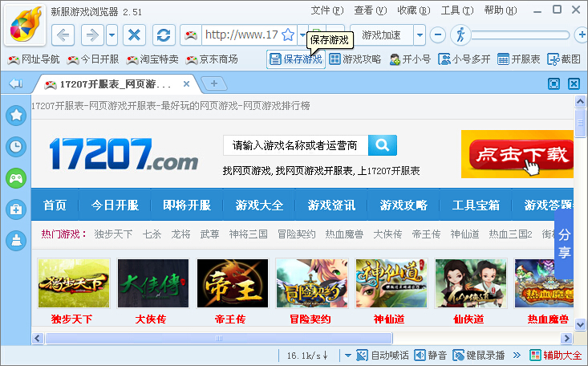Viewport: 588px width, 366px height.
Task: Click the magnifier search button on 17207
Action: coord(383,145)
